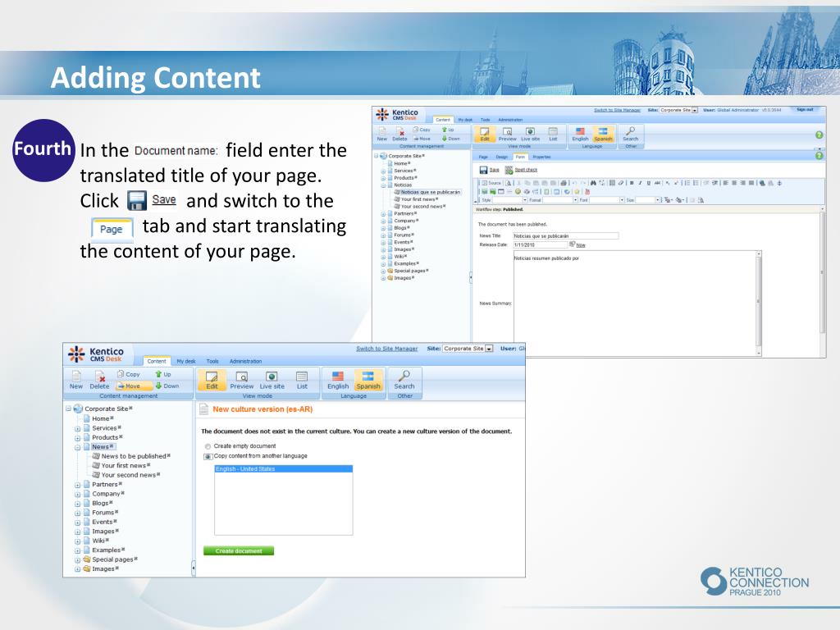The height and width of the screenshot is (630, 840).
Task: Run Spell check in the Noticias editor window
Action: pyautogui.click(x=521, y=170)
